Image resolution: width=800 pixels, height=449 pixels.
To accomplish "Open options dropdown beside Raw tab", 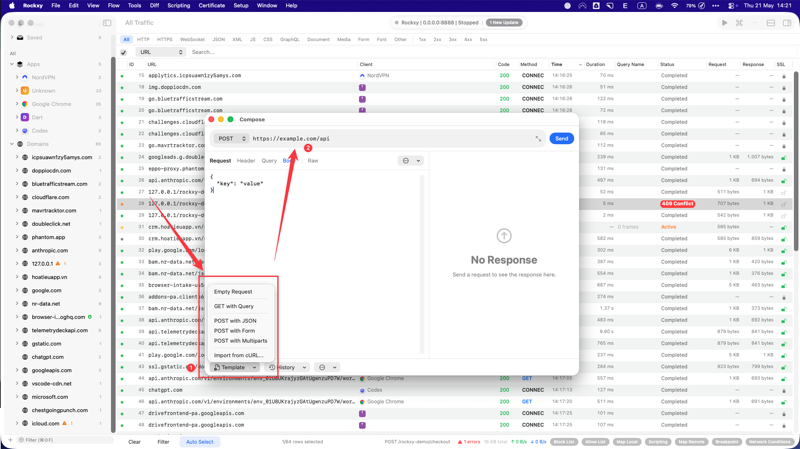I will click(x=411, y=161).
